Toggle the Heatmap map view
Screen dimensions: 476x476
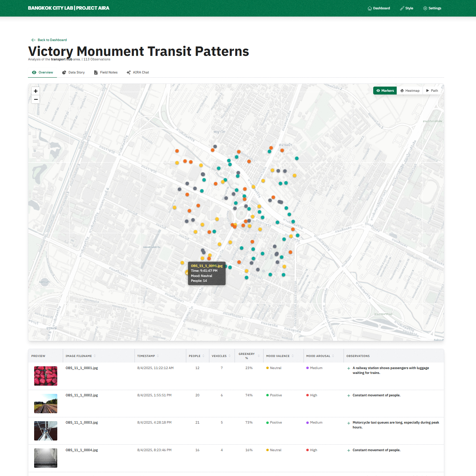(x=410, y=91)
